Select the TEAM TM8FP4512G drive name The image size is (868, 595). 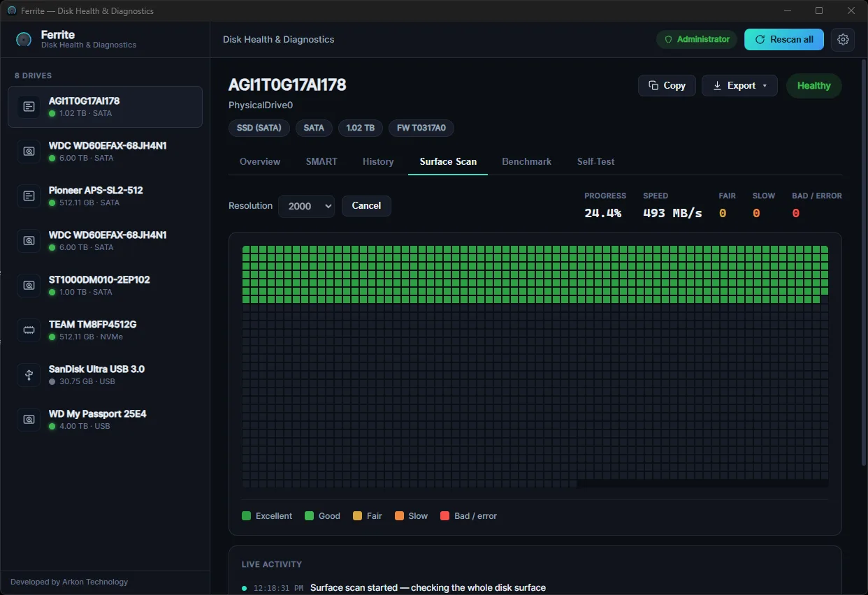[x=92, y=324]
